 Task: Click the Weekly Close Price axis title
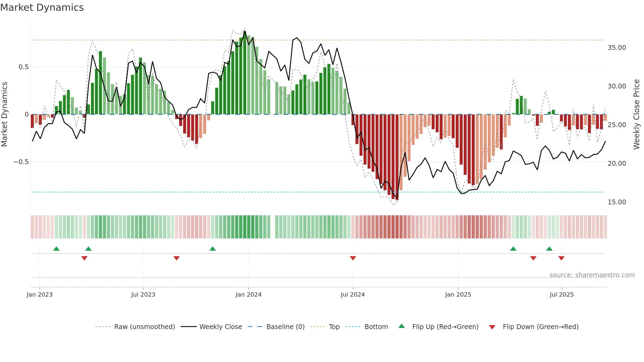636,114
